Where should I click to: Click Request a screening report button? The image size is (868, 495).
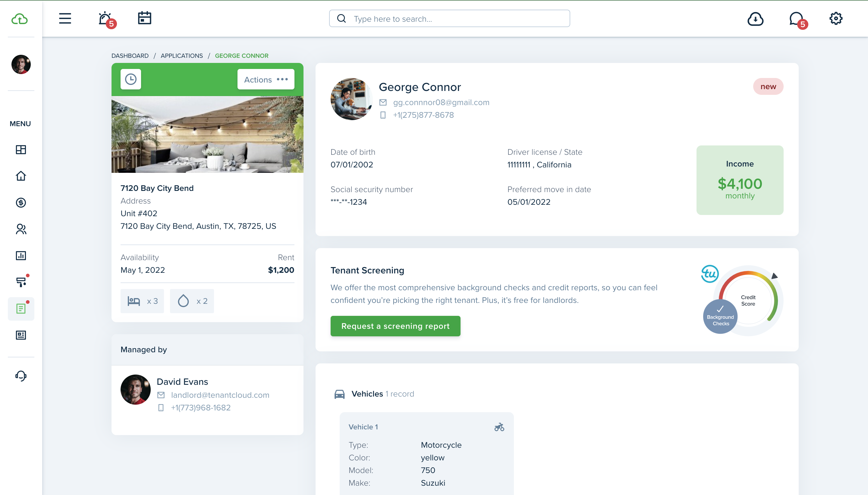(395, 326)
